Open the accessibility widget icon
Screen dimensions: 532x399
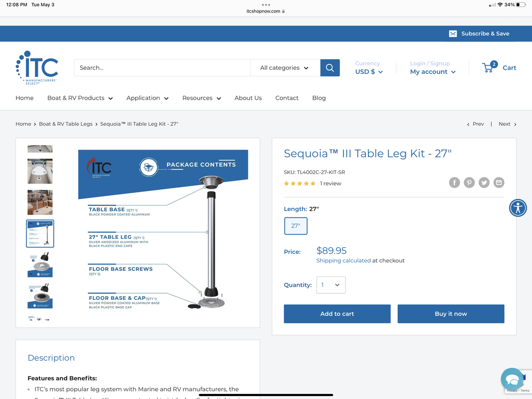point(518,208)
